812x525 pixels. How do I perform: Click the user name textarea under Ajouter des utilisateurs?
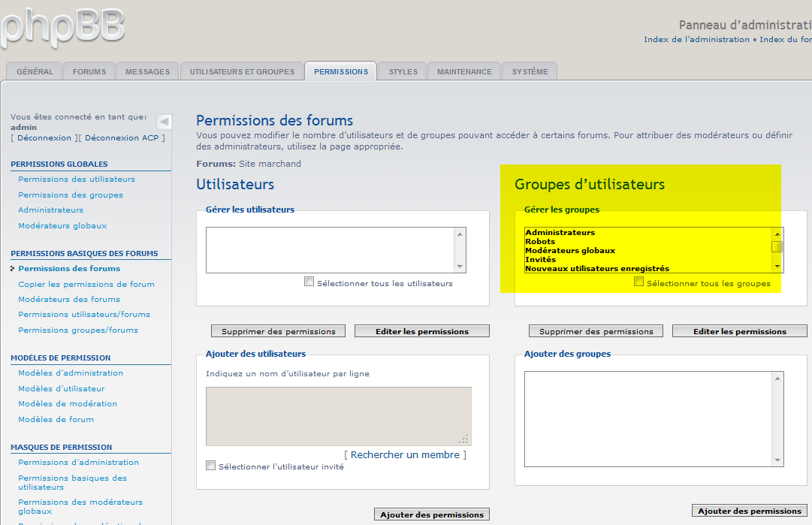click(x=339, y=416)
